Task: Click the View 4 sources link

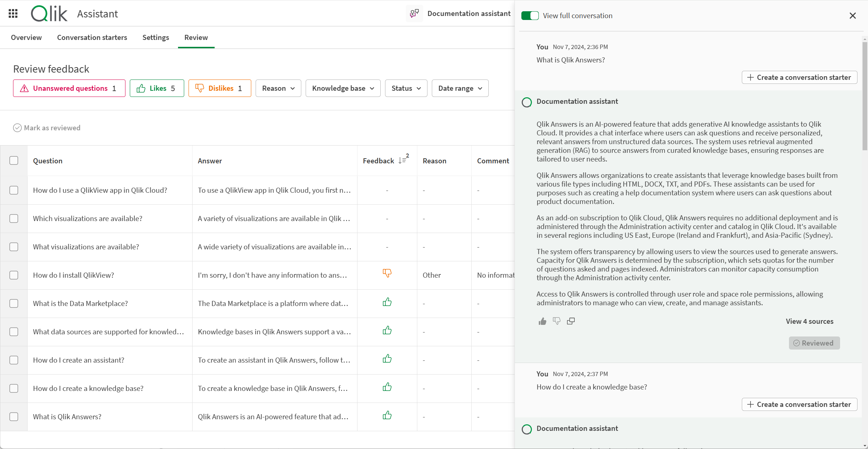Action: point(809,321)
